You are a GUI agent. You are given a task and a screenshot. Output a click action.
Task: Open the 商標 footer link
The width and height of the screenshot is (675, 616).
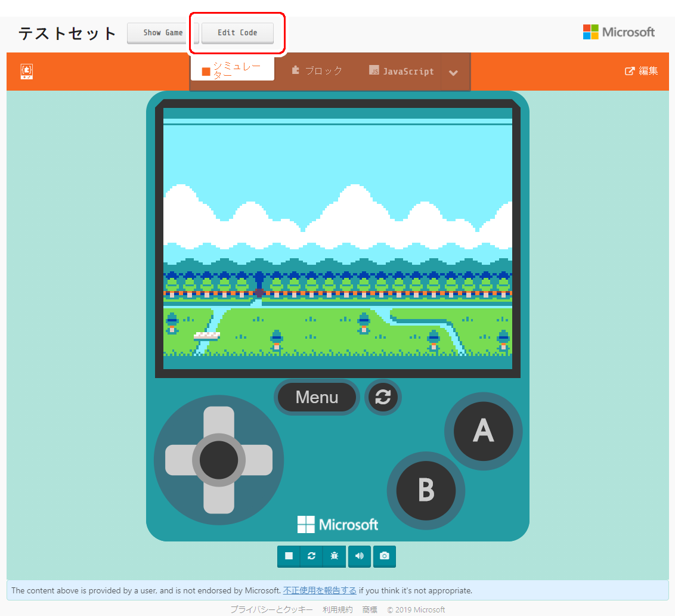(x=369, y=609)
